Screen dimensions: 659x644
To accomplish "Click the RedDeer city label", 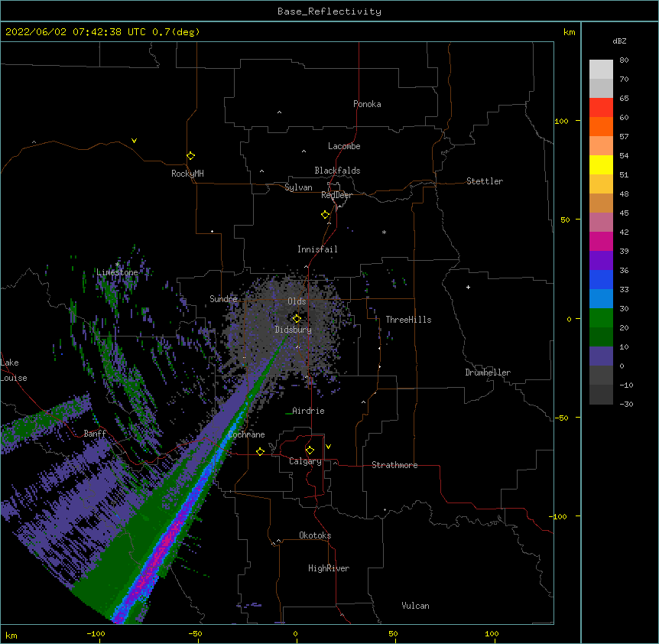I will click(336, 195).
